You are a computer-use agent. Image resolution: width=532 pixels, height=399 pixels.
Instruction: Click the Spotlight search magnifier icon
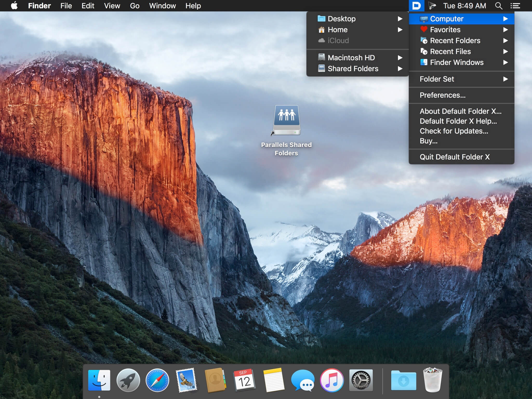click(498, 6)
